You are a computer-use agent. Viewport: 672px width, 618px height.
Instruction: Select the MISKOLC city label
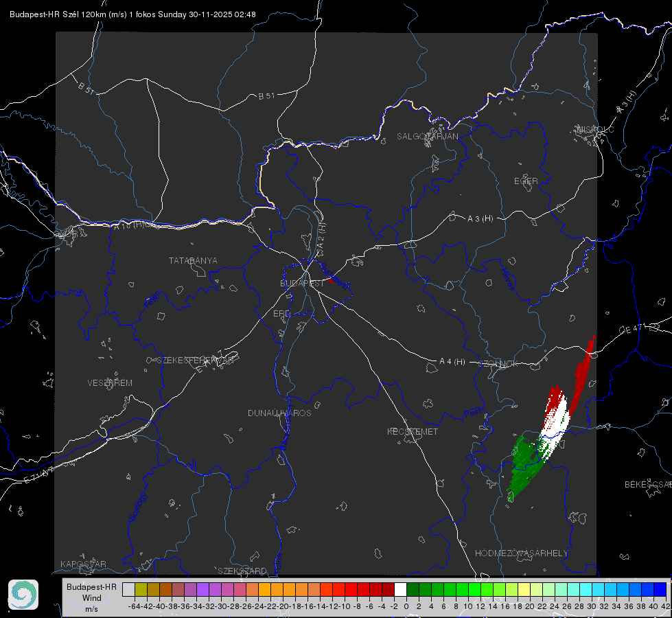(595, 130)
